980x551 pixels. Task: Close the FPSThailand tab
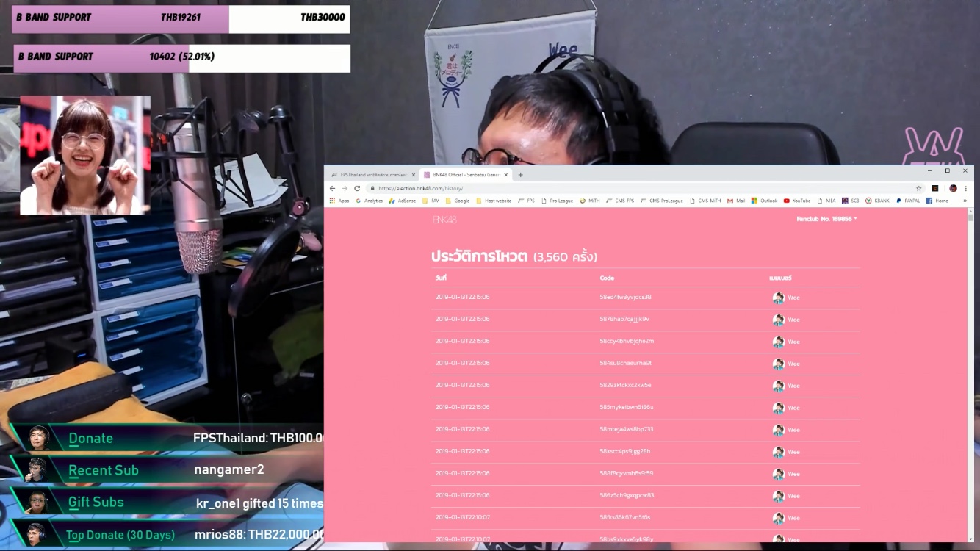click(x=414, y=175)
